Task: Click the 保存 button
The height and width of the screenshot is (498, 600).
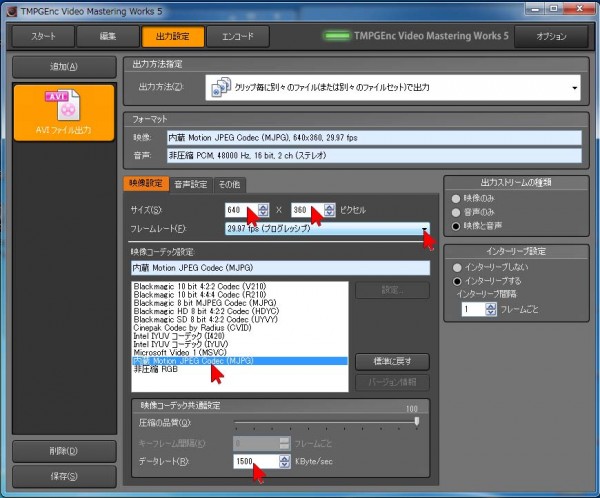Action: click(x=62, y=476)
